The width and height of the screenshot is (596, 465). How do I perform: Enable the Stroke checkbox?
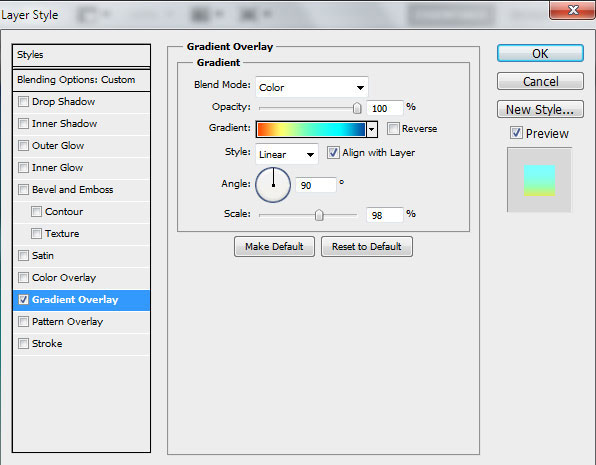click(24, 344)
